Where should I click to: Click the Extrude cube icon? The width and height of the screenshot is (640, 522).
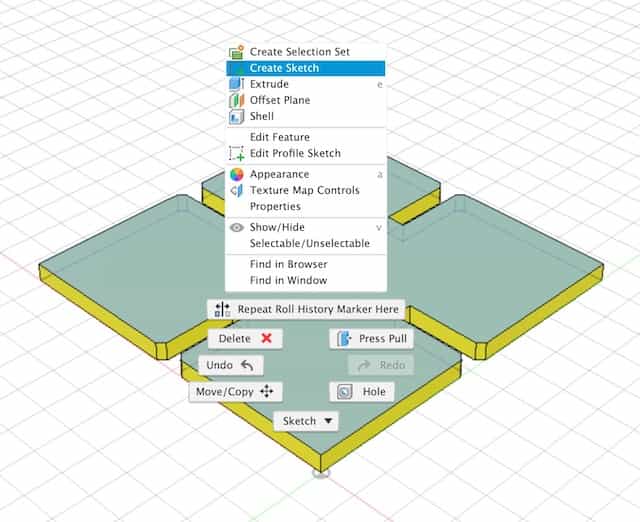pyautogui.click(x=237, y=84)
